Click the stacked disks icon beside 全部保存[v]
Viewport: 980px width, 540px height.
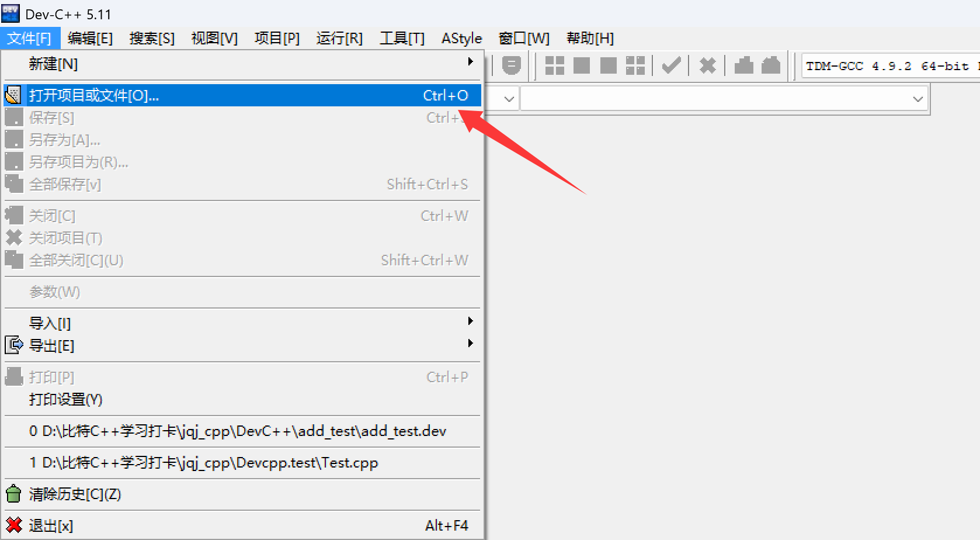[14, 184]
